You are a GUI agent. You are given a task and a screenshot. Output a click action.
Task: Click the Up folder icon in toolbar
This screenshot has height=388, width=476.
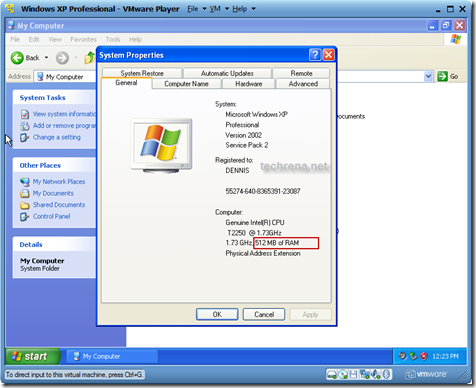click(90, 58)
